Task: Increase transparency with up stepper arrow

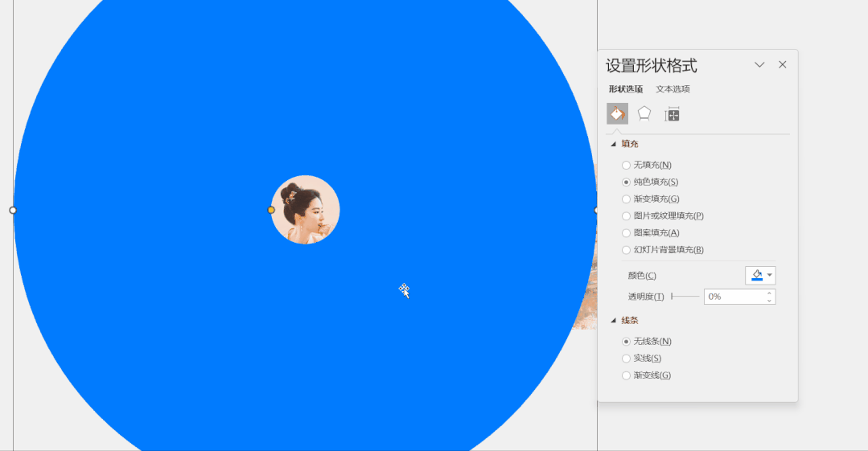Action: coord(770,293)
